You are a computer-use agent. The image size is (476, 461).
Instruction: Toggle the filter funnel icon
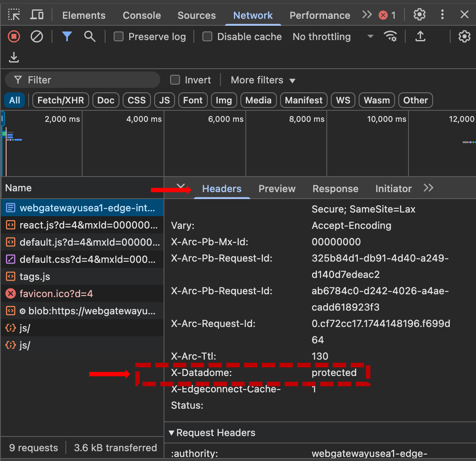tap(67, 37)
